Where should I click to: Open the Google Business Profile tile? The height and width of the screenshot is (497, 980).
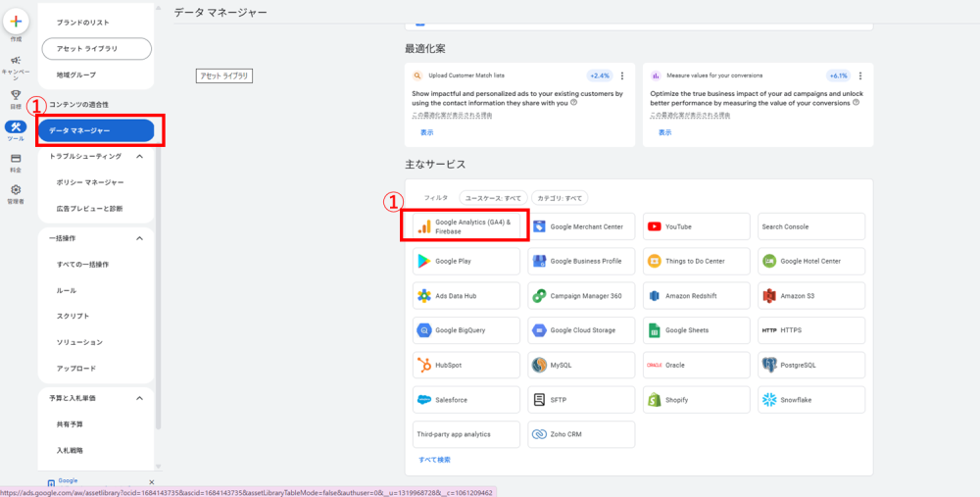(581, 261)
